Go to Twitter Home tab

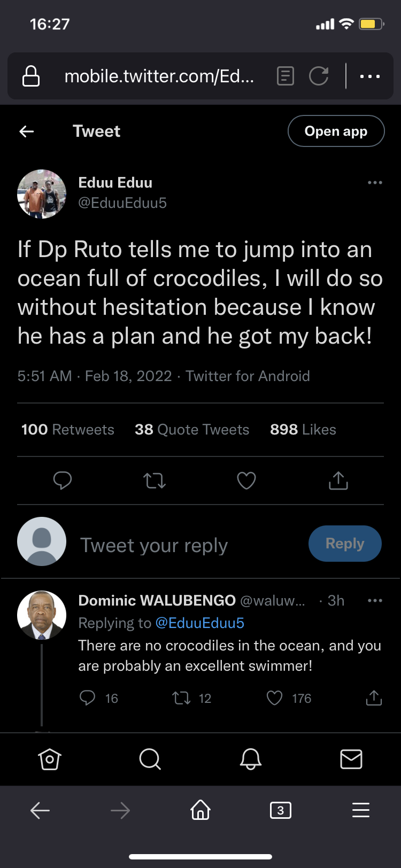50,759
